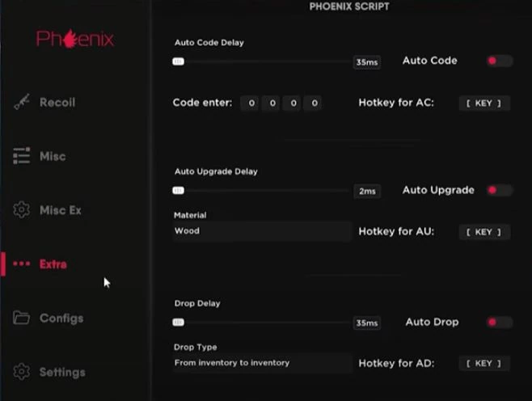Click the 35ms Auto Code Delay value

point(367,62)
